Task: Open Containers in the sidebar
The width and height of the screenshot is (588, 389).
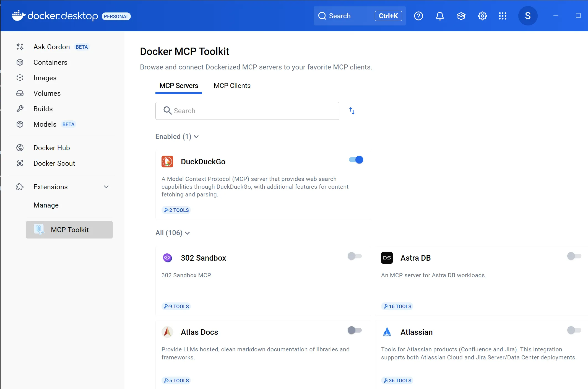Action: click(50, 63)
